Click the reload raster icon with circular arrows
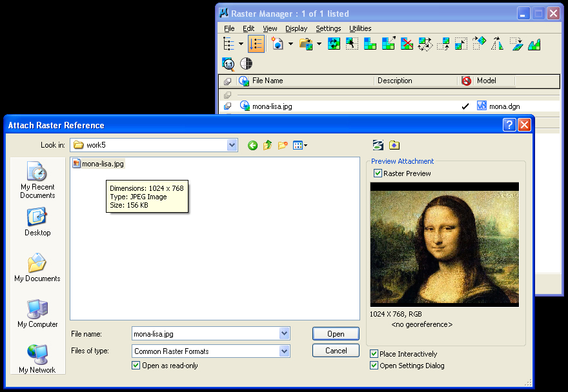This screenshot has width=568, height=392. point(334,44)
